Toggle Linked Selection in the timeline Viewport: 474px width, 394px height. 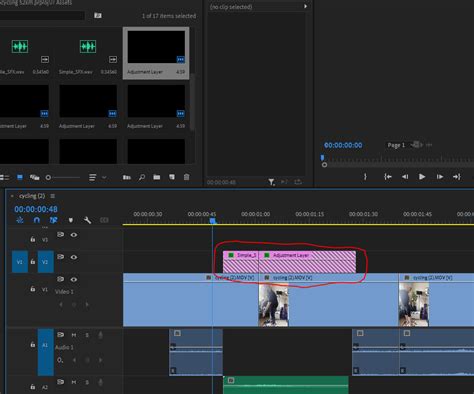click(53, 220)
